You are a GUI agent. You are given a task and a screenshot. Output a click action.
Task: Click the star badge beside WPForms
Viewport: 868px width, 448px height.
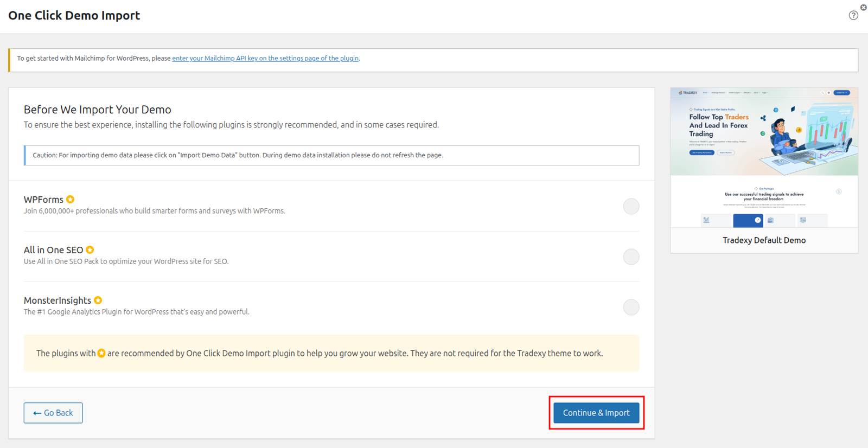pos(71,200)
